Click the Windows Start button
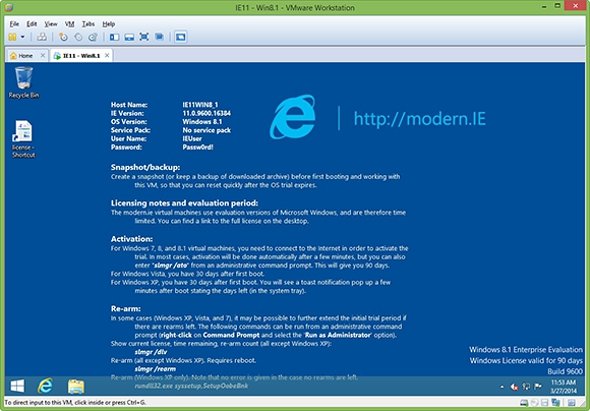This screenshot has height=411, width=590. point(17,386)
